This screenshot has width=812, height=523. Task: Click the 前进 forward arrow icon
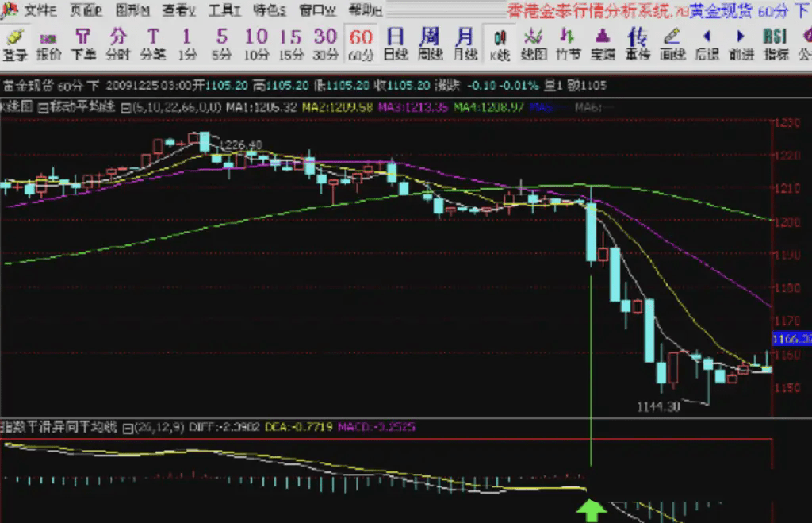pyautogui.click(x=741, y=44)
